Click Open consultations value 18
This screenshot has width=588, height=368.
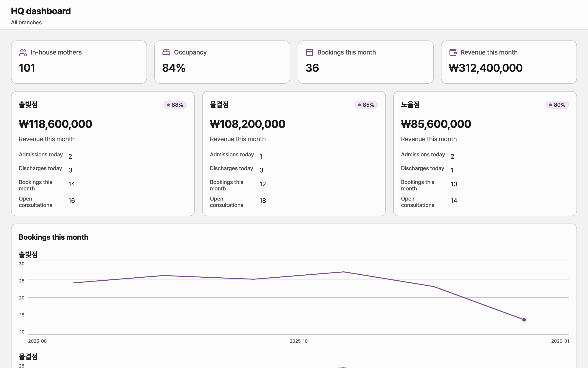263,201
